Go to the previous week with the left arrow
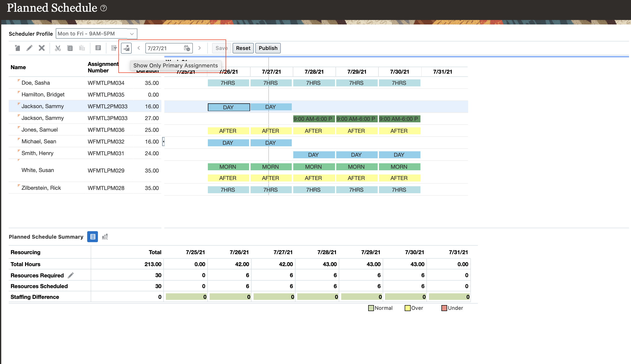631x364 pixels. (x=139, y=48)
